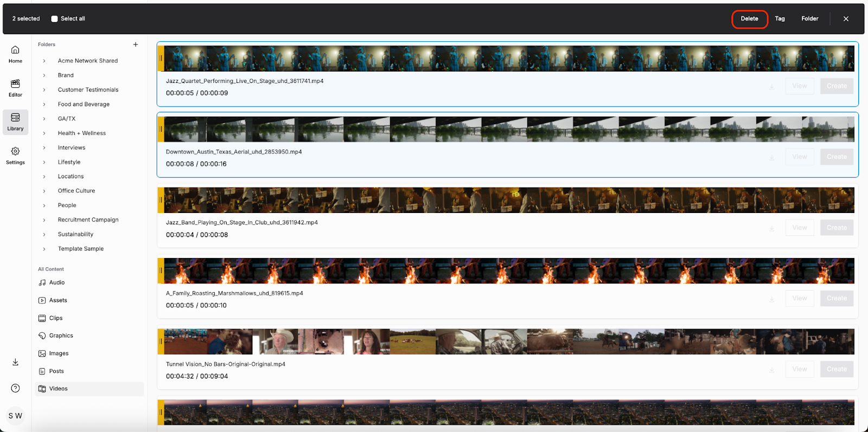Click the Graphics shape icon
The width and height of the screenshot is (868, 432).
(x=42, y=336)
